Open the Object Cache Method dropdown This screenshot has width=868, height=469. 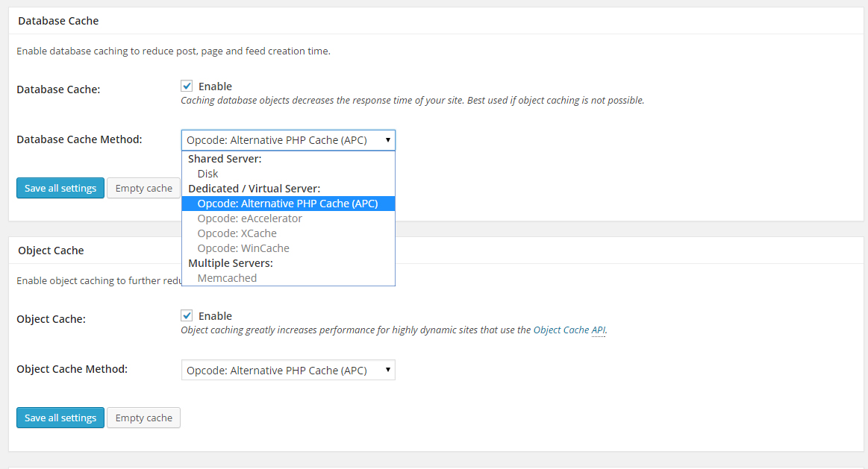click(x=288, y=371)
